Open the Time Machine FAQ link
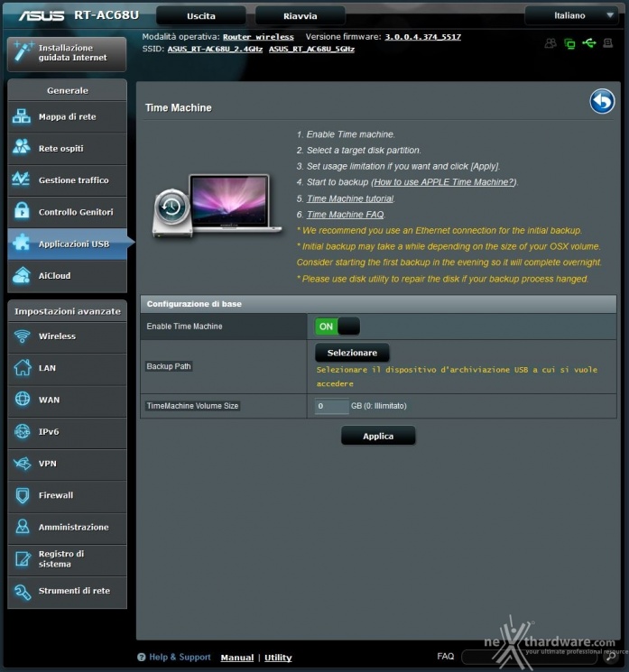The width and height of the screenshot is (629, 672). [345, 215]
